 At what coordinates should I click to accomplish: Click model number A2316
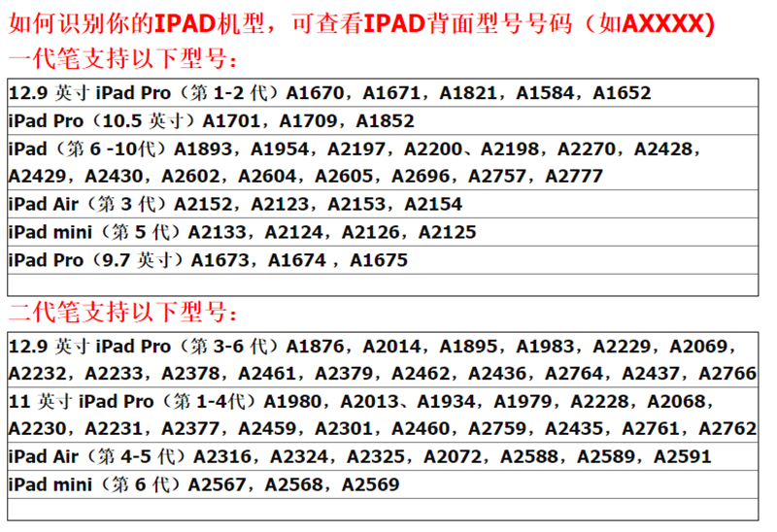[222, 456]
